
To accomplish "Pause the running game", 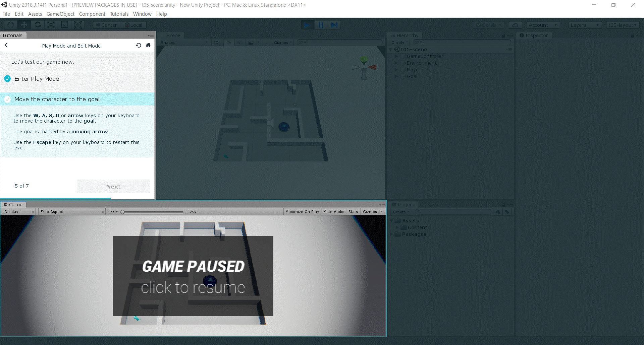I will 321,25.
